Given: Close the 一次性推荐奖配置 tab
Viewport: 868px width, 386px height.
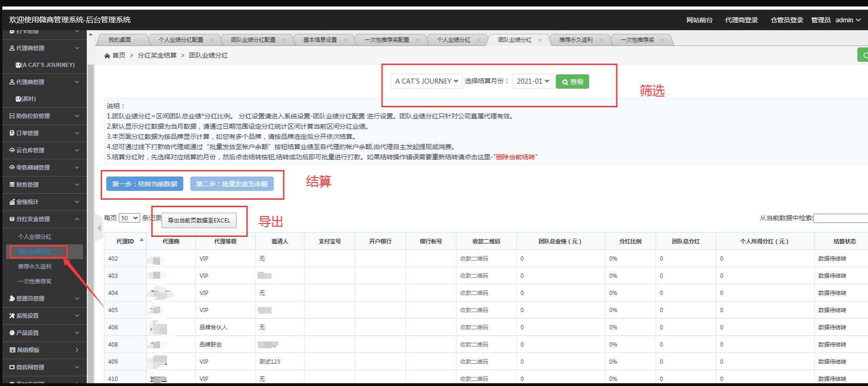Looking at the screenshot, I should tap(418, 40).
